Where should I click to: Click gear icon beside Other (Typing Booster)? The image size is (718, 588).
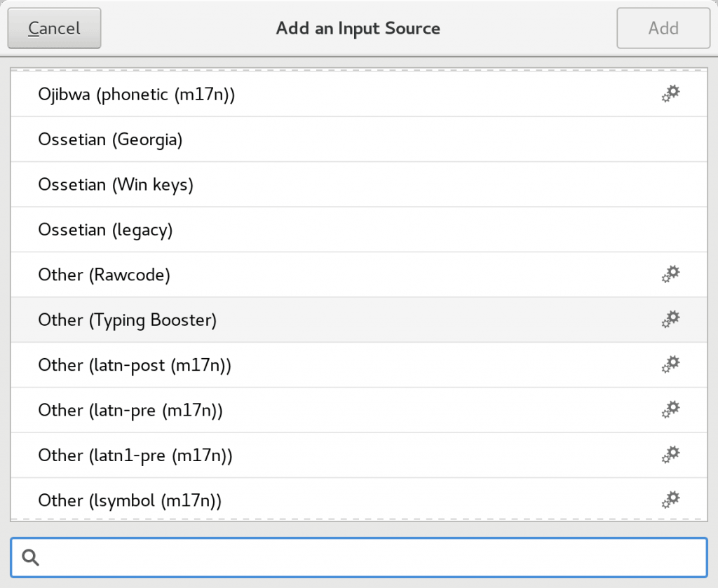click(671, 320)
